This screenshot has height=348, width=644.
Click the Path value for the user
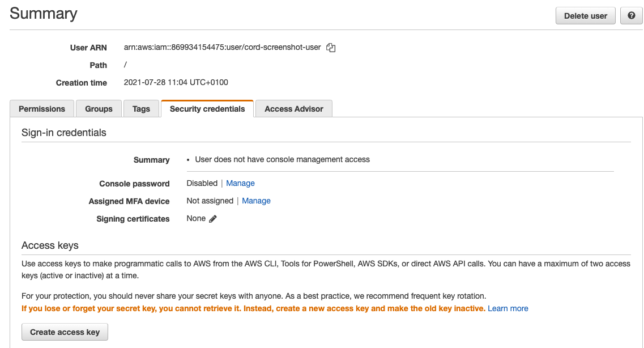click(126, 65)
